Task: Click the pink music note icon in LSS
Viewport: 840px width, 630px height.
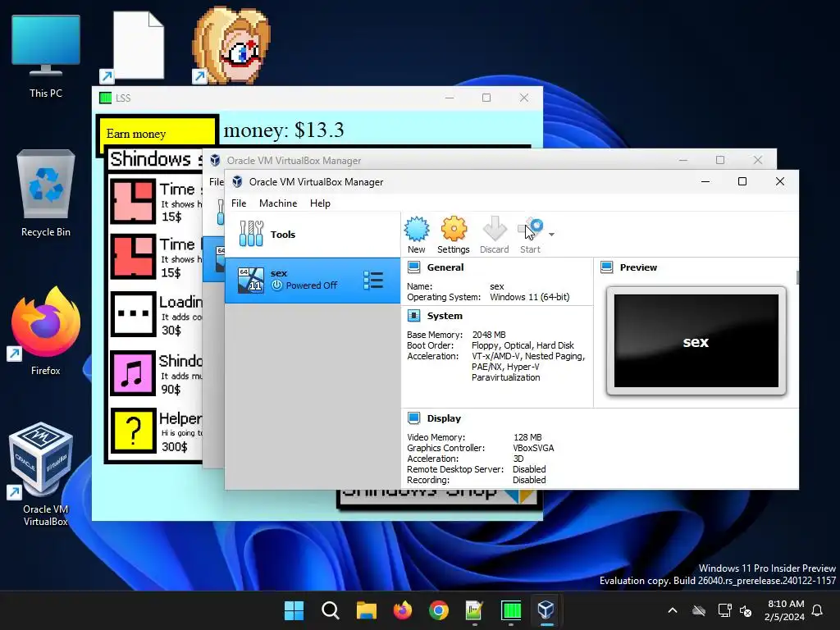Action: 133,373
